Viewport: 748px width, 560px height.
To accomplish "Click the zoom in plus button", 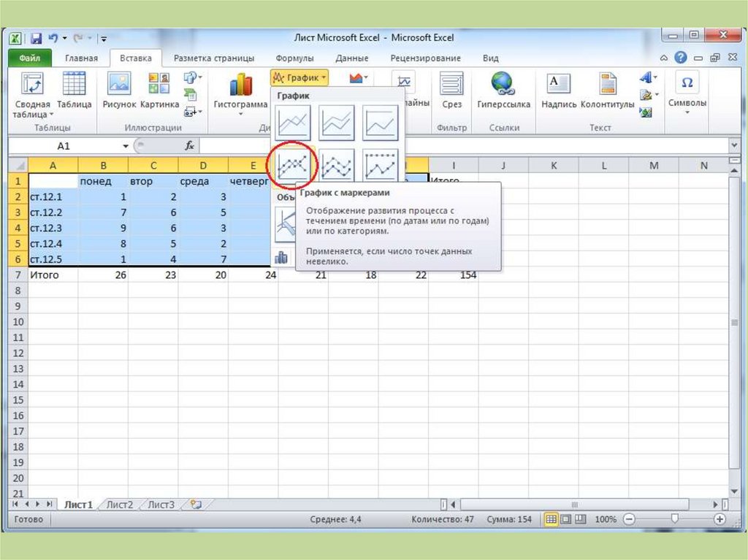I will coord(720,519).
